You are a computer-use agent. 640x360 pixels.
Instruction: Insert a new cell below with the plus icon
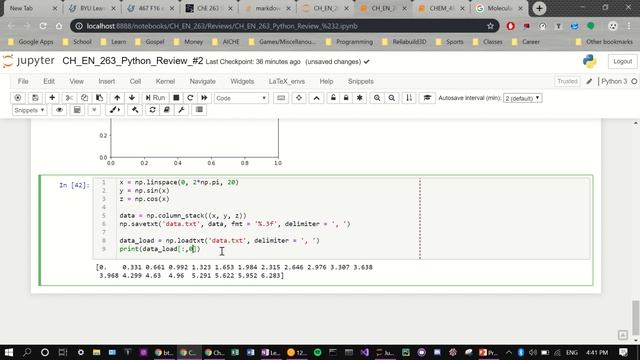[x=52, y=98]
